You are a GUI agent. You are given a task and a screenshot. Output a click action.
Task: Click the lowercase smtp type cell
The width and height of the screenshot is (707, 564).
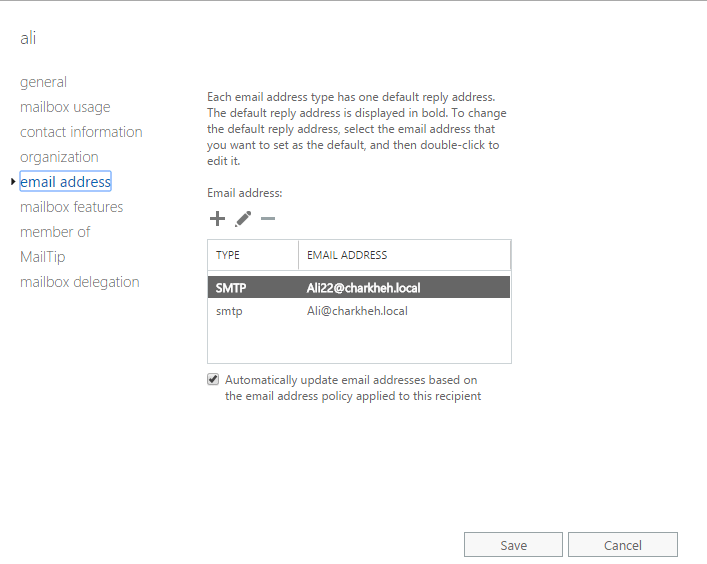coord(229,311)
